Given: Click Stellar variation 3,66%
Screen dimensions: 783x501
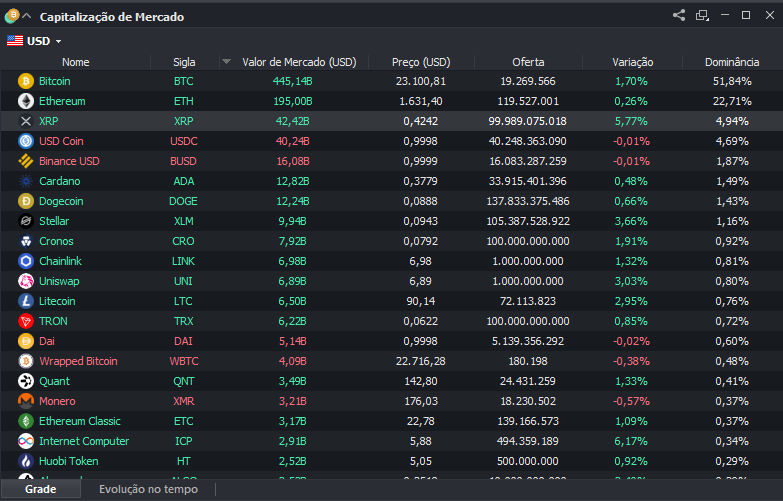Looking at the screenshot, I should tap(631, 221).
